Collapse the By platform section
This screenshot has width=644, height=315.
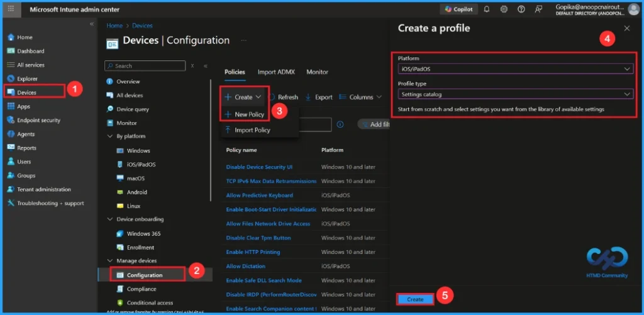pyautogui.click(x=109, y=136)
